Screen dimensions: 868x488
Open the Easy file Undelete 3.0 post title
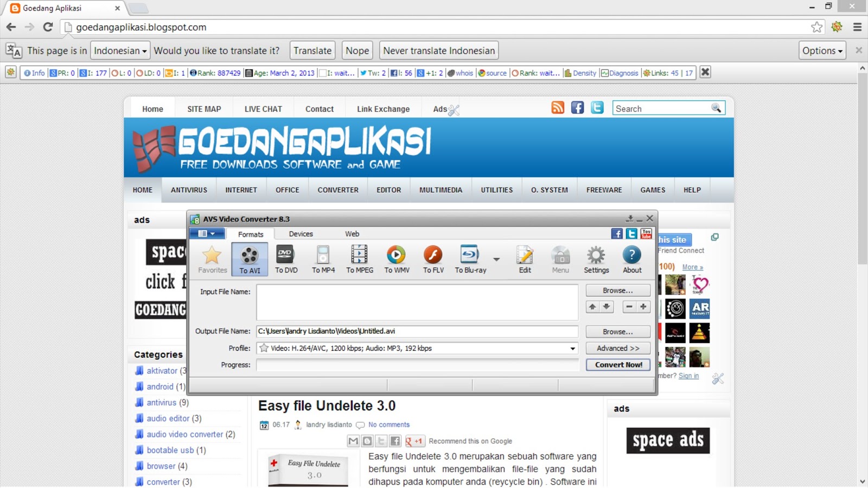(x=327, y=406)
